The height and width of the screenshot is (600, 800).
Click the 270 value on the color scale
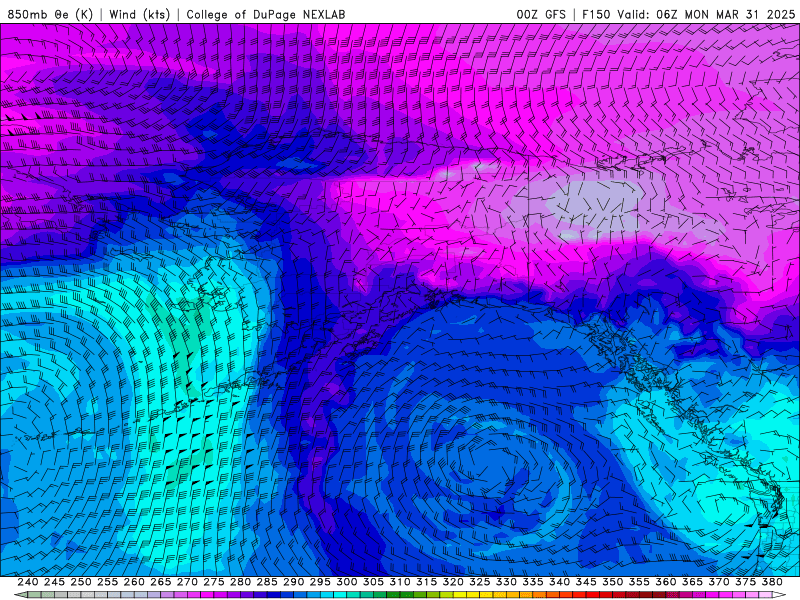pyautogui.click(x=187, y=582)
